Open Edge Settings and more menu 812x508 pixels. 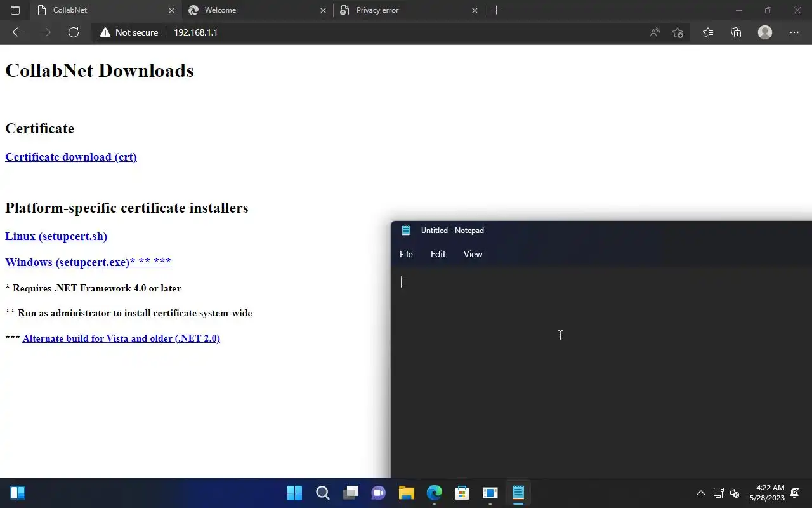coord(794,32)
